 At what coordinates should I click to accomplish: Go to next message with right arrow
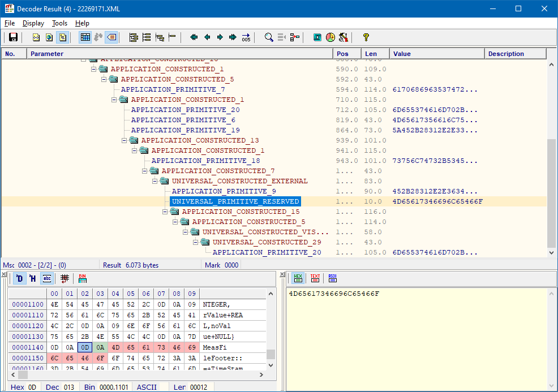[220, 37]
